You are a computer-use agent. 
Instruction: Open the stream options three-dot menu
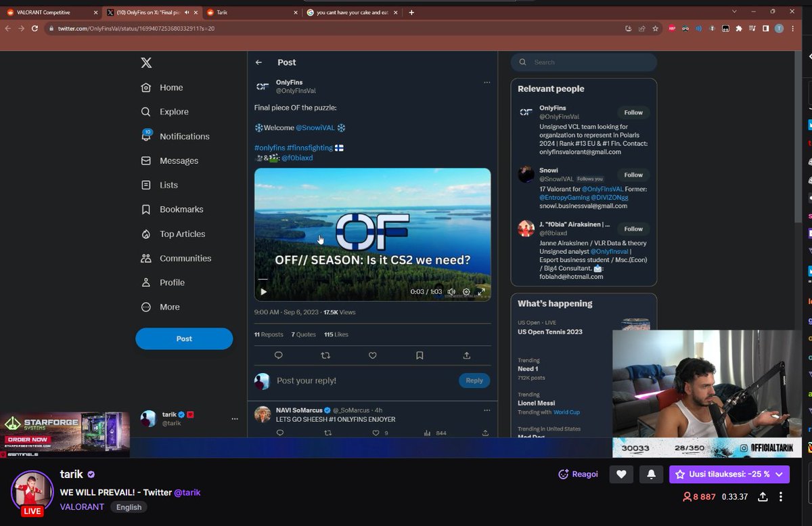coord(781,497)
